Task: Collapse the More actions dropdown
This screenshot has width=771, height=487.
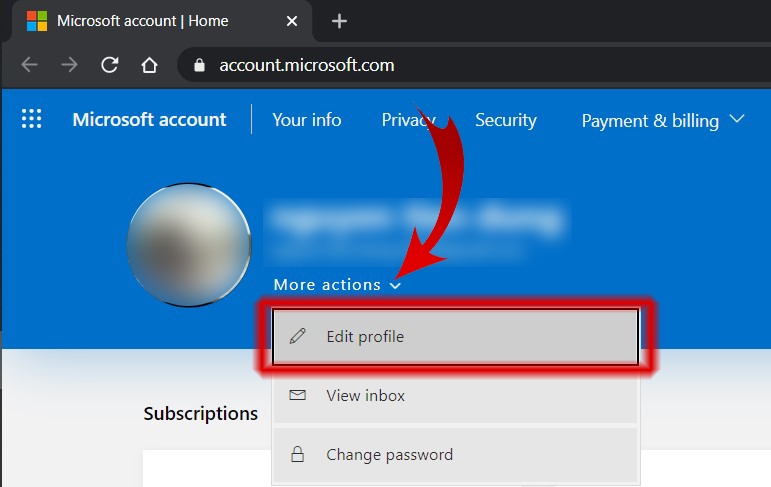Action: 337,285
